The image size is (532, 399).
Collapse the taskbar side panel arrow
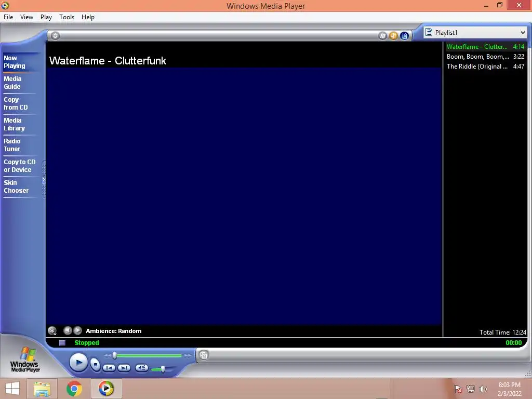(44, 180)
